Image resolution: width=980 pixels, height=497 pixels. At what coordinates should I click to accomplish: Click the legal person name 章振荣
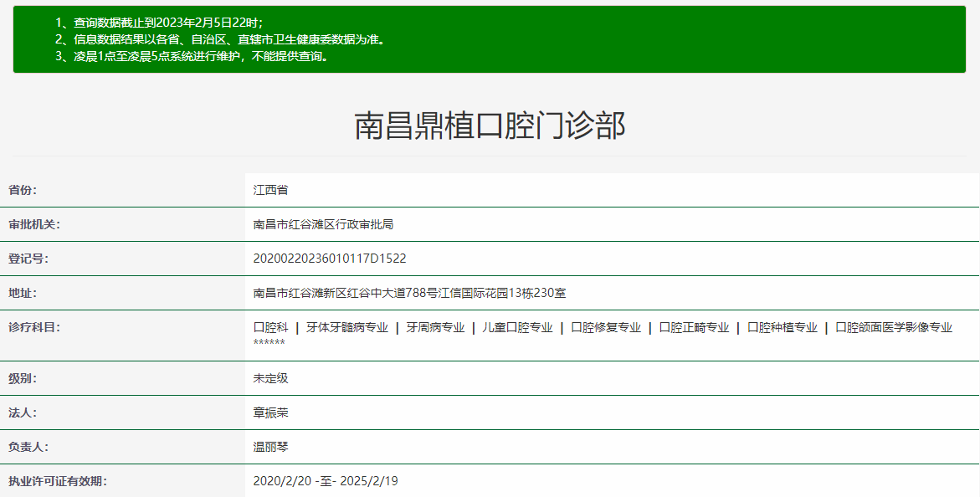[x=270, y=413]
